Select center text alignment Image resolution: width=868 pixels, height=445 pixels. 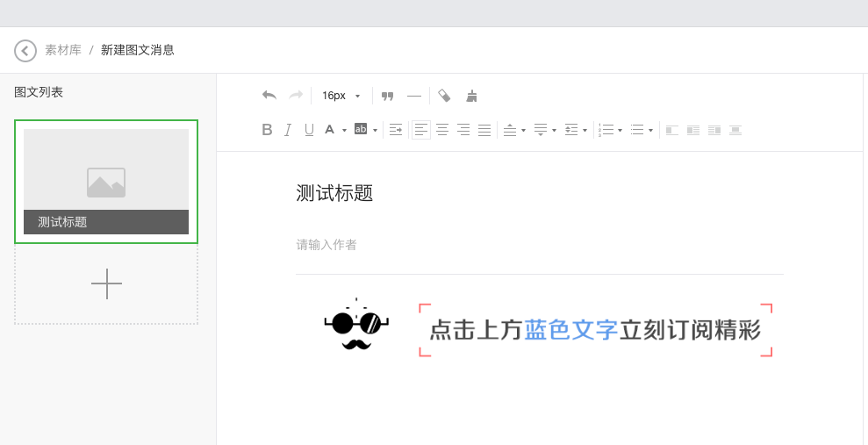(x=442, y=130)
